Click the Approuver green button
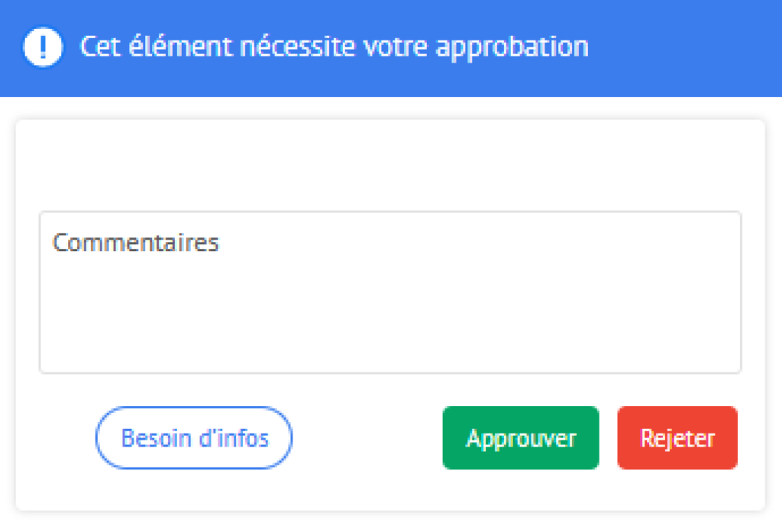 (521, 438)
